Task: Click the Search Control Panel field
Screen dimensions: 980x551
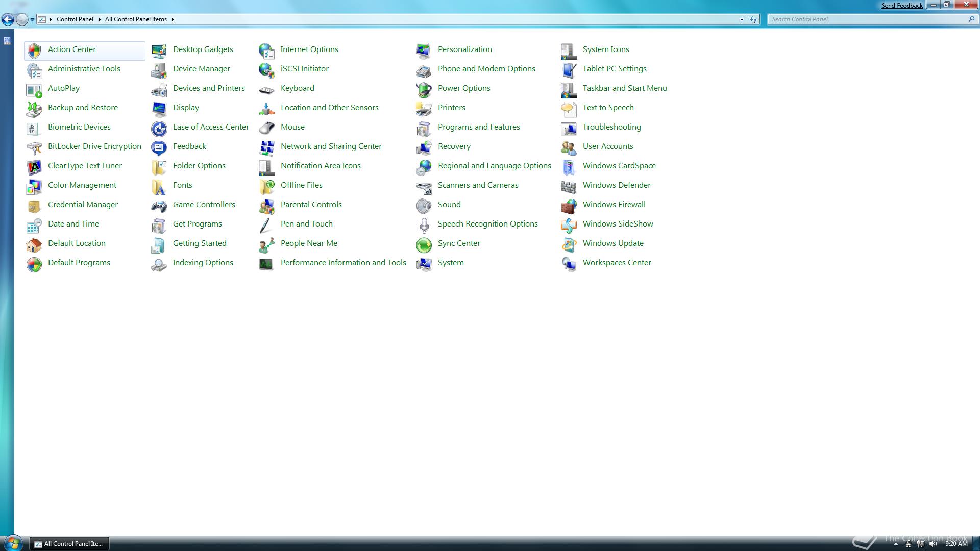Action: (873, 19)
